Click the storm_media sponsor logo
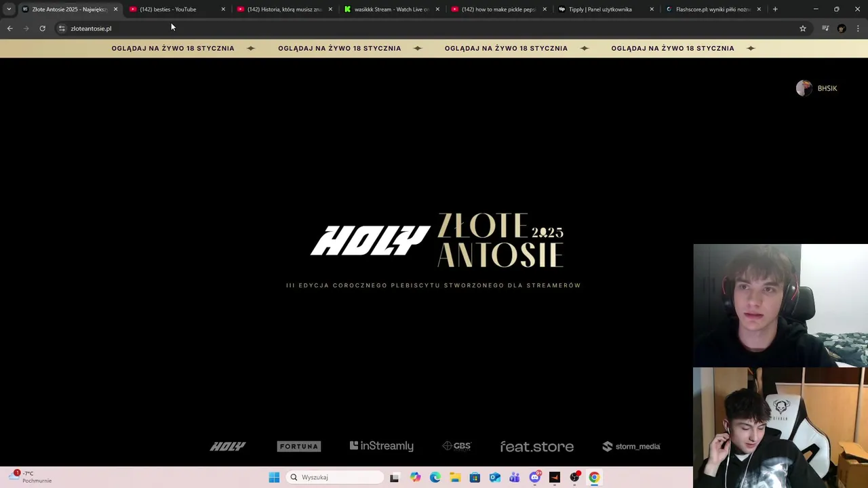The image size is (868, 488). coord(631,446)
